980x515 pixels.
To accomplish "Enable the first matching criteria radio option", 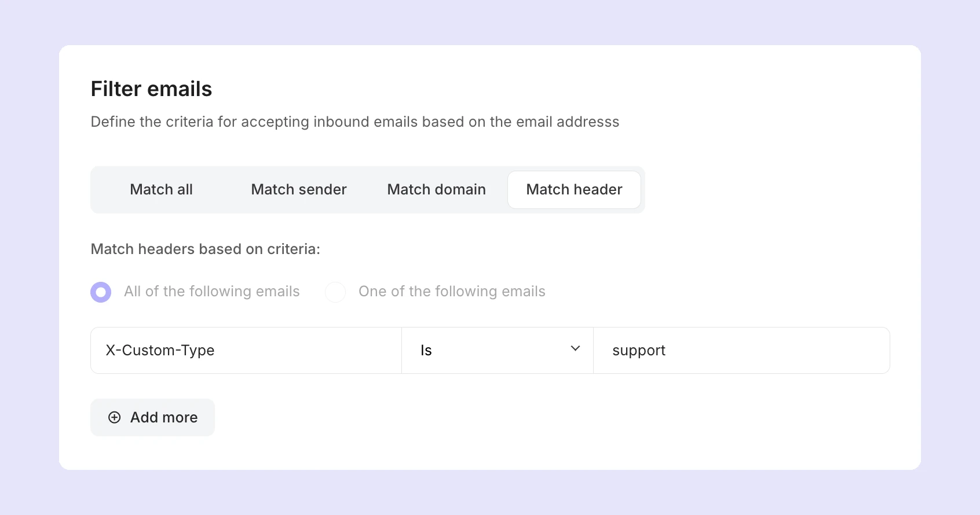I will [101, 292].
